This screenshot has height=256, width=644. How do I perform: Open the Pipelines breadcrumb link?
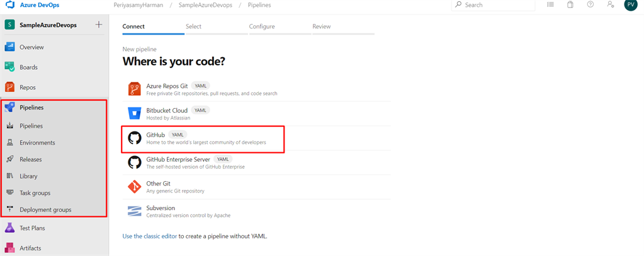[x=259, y=5]
